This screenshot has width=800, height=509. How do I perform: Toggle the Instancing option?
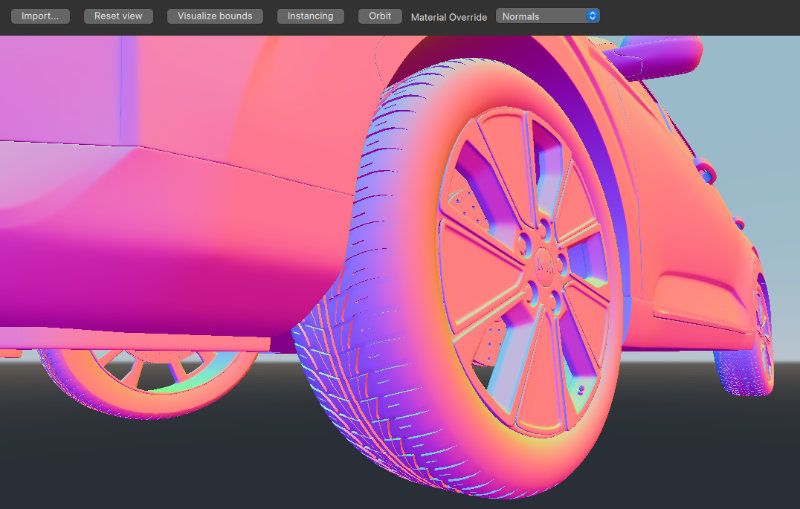coord(310,16)
